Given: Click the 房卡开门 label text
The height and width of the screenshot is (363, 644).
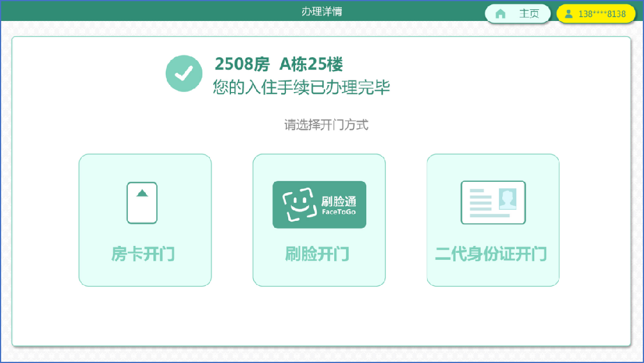Looking at the screenshot, I should click(143, 254).
